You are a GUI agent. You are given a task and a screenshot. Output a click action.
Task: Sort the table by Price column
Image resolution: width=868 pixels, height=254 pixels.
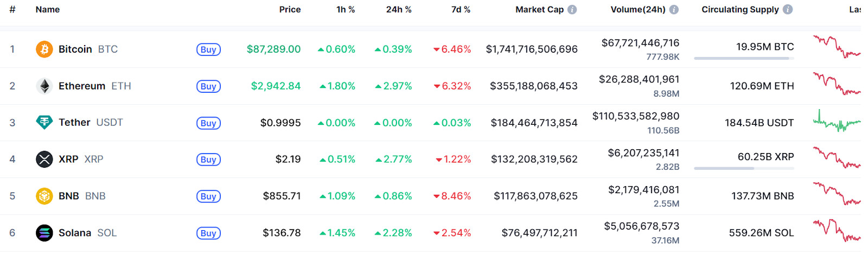tap(290, 10)
